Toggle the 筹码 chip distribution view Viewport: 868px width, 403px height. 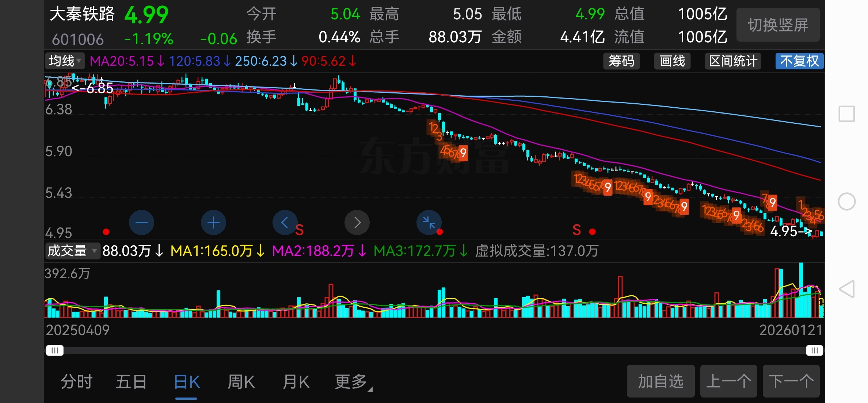pos(621,61)
